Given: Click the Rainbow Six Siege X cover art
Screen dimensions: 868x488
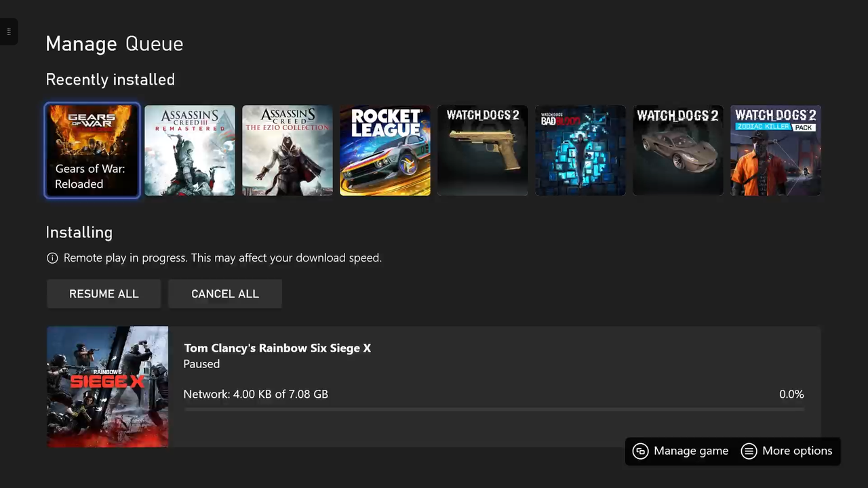Looking at the screenshot, I should [108, 387].
